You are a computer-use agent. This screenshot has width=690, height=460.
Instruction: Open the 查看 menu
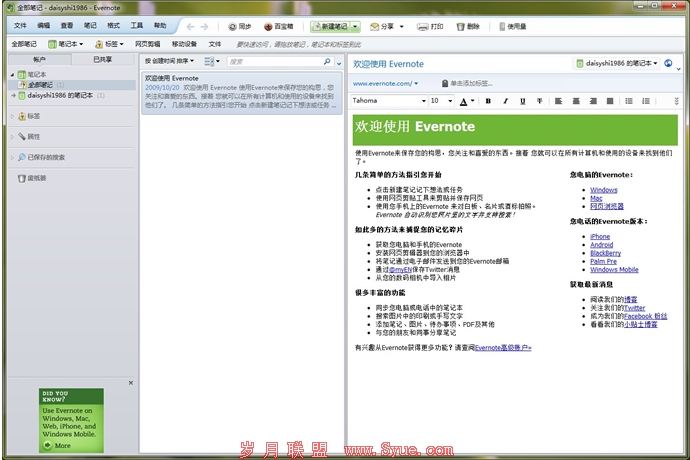(67, 26)
